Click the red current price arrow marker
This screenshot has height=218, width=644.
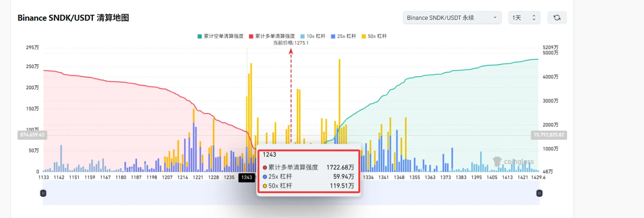tap(291, 52)
